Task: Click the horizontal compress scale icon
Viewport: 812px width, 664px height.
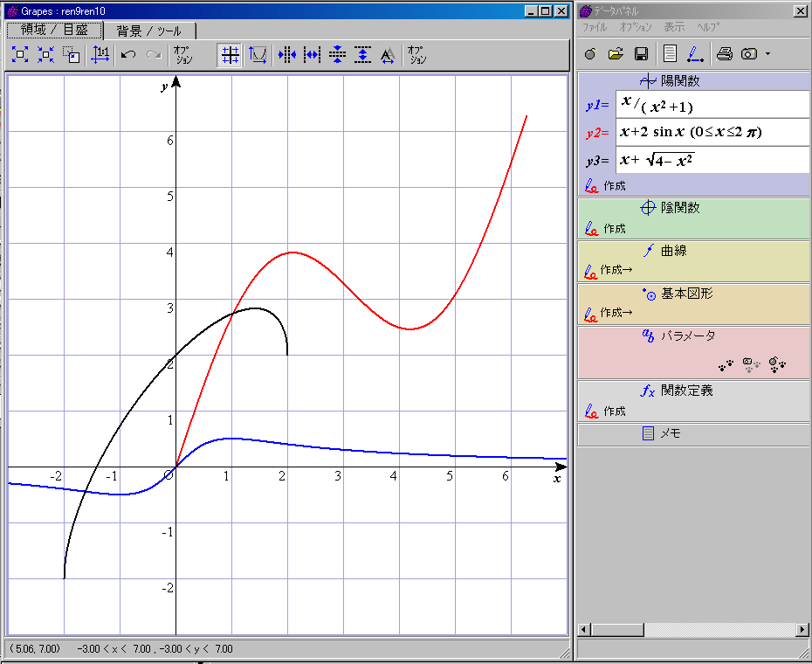Action: pyautogui.click(x=287, y=54)
